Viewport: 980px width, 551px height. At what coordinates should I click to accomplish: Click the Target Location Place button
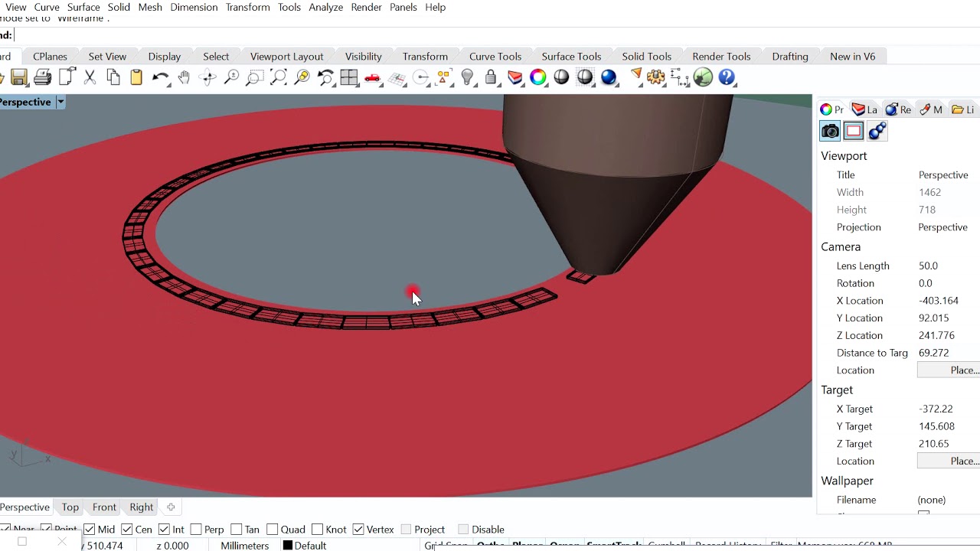(x=949, y=461)
